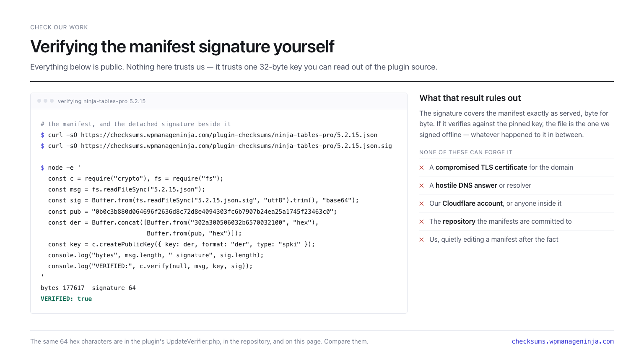Viewport: 644px width, 362px height.
Task: Click the red X beside compromised TLS certificate
Action: point(422,168)
